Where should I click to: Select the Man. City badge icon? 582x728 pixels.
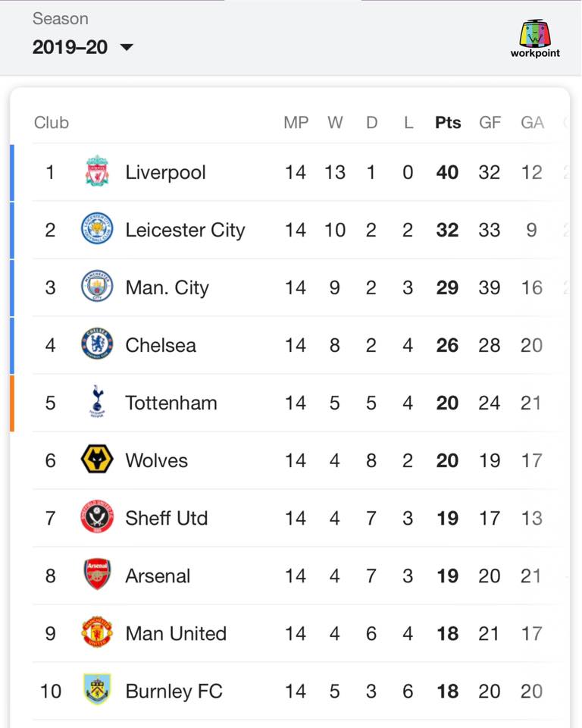[97, 286]
